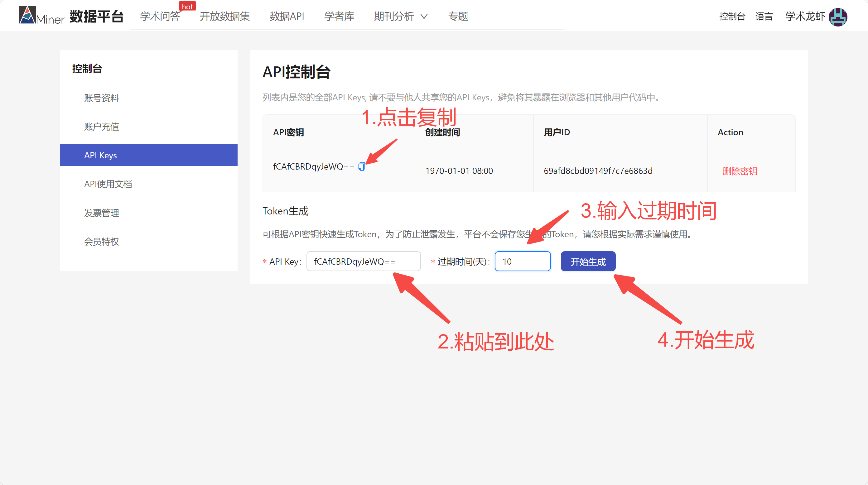The width and height of the screenshot is (868, 485).
Task: Open the 语言 language switcher
Action: [764, 16]
